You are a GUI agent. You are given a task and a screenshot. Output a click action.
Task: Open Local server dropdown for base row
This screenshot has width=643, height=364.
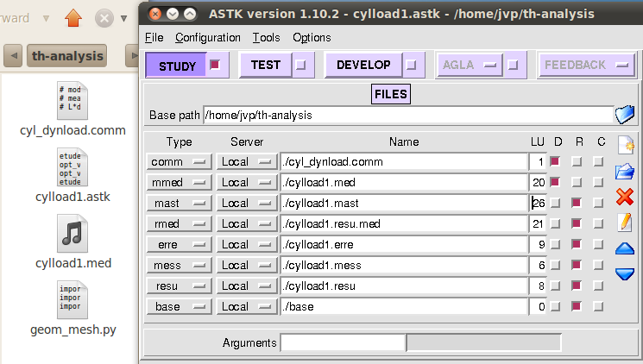click(x=247, y=306)
